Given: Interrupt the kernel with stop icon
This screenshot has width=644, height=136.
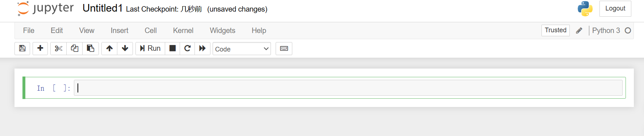Looking at the screenshot, I should point(173,49).
